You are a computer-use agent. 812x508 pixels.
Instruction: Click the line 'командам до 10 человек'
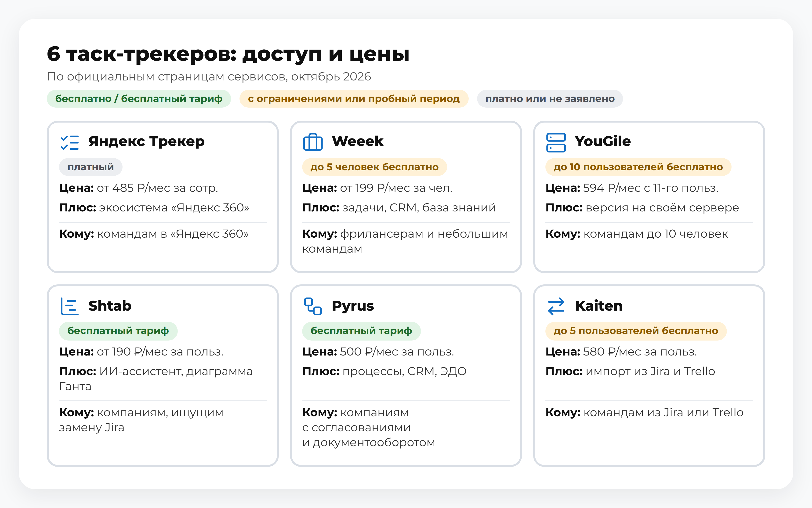coord(656,234)
